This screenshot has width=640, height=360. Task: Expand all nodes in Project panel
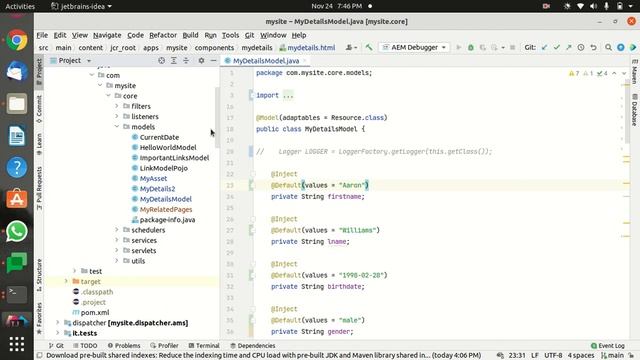173,60
